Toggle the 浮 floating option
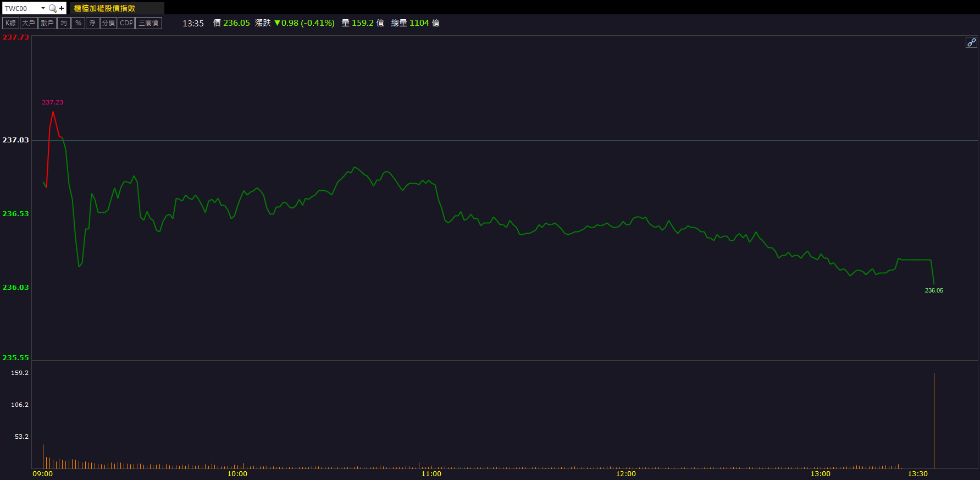Screen dimensions: 980x480 (x=92, y=23)
